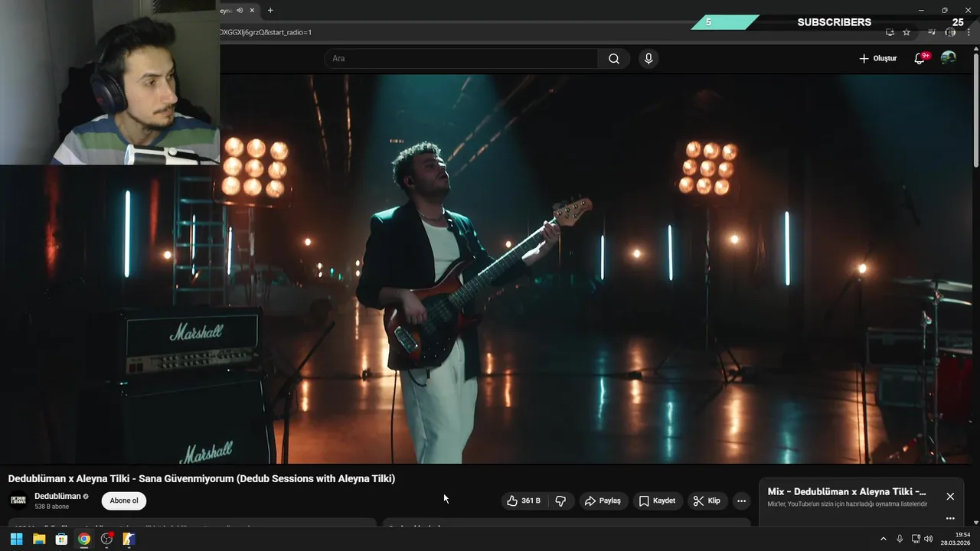Mute the tab via its speaker icon
Viewport: 980px width, 551px height.
pyautogui.click(x=240, y=10)
